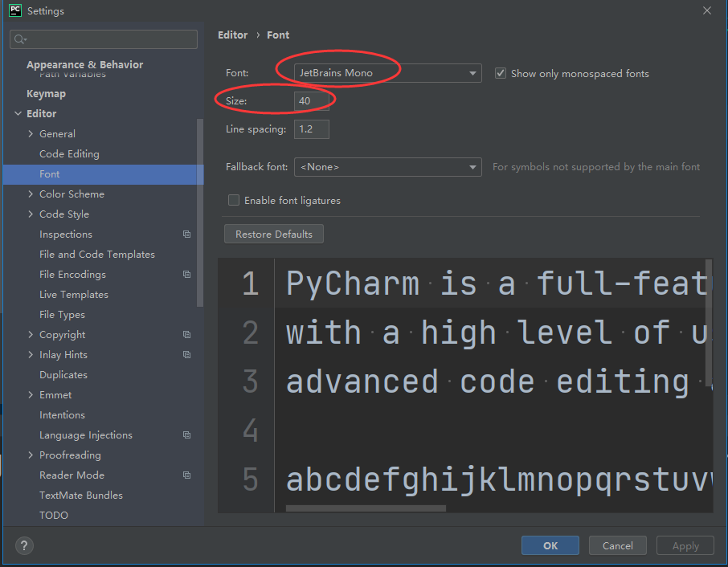728x567 pixels.
Task: Click the font preview horizontal scrollbar
Action: tap(366, 508)
